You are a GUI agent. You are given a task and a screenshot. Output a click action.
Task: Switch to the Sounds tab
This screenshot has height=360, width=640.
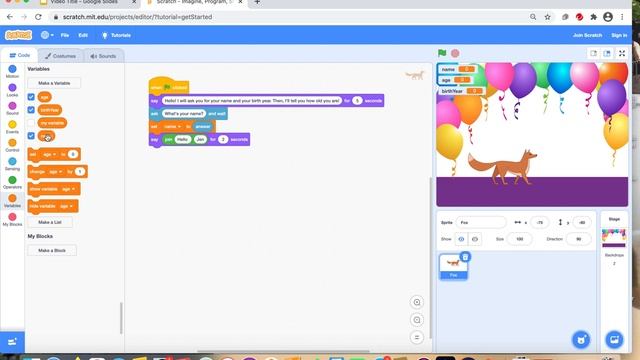click(x=103, y=56)
